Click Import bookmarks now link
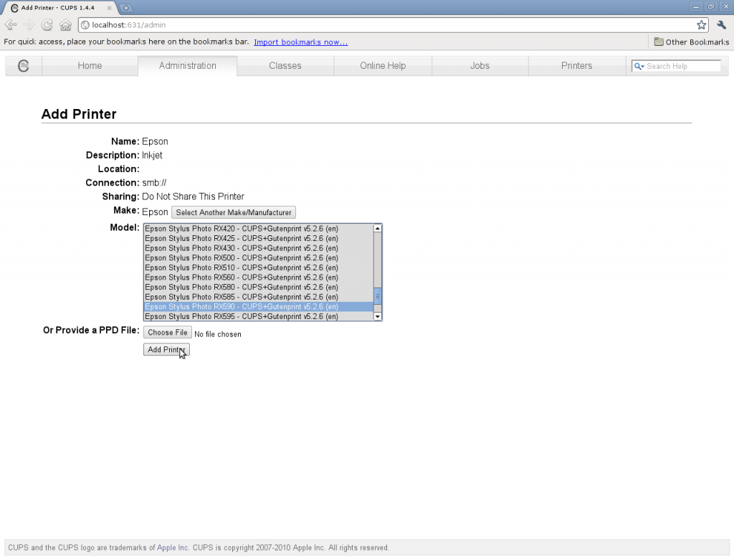The height and width of the screenshot is (560, 734). [301, 42]
